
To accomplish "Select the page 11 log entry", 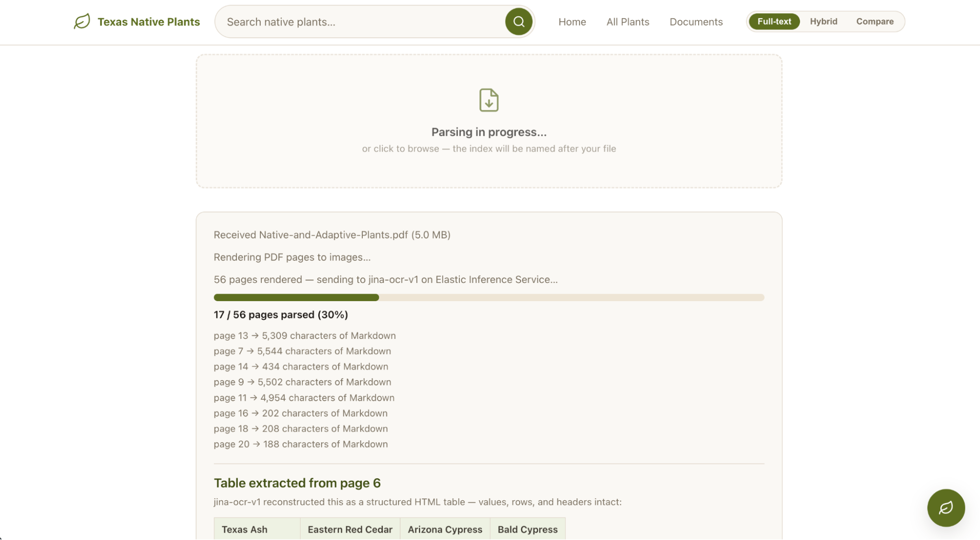I will (304, 398).
